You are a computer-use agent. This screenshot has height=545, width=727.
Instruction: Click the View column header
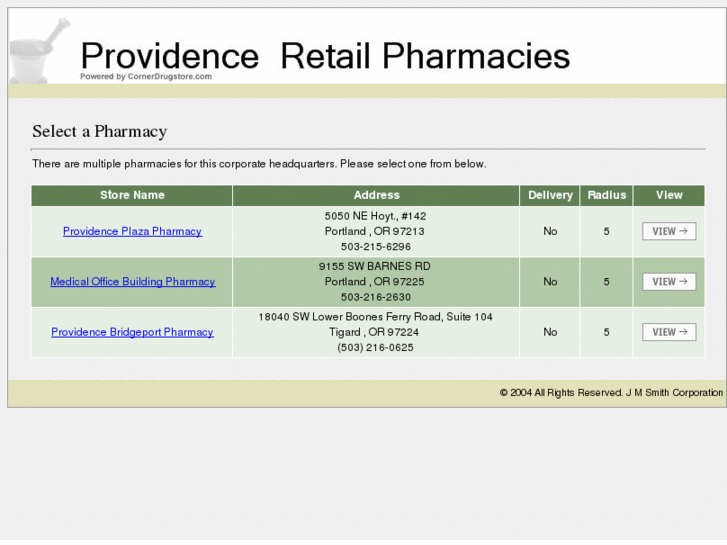(x=669, y=195)
